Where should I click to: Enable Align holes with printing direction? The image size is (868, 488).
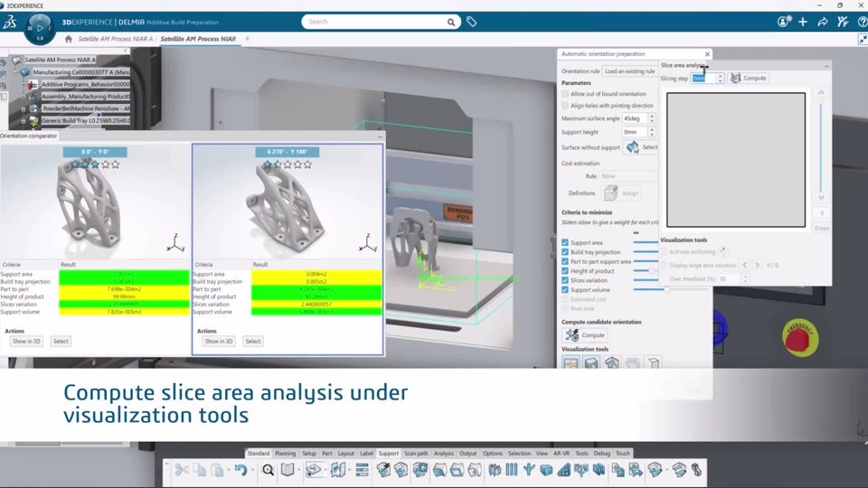(565, 106)
